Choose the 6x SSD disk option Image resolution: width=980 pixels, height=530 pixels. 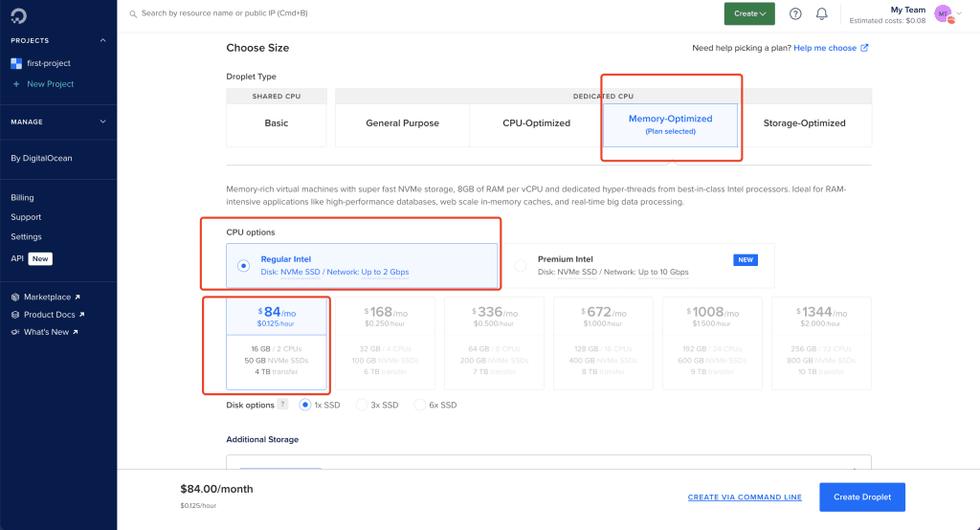(x=419, y=405)
